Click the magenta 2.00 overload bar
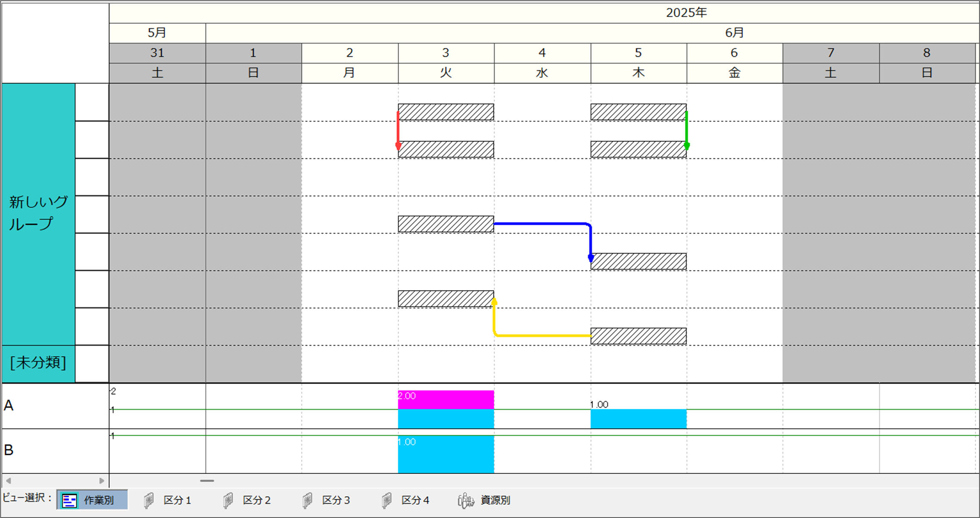 (x=446, y=400)
